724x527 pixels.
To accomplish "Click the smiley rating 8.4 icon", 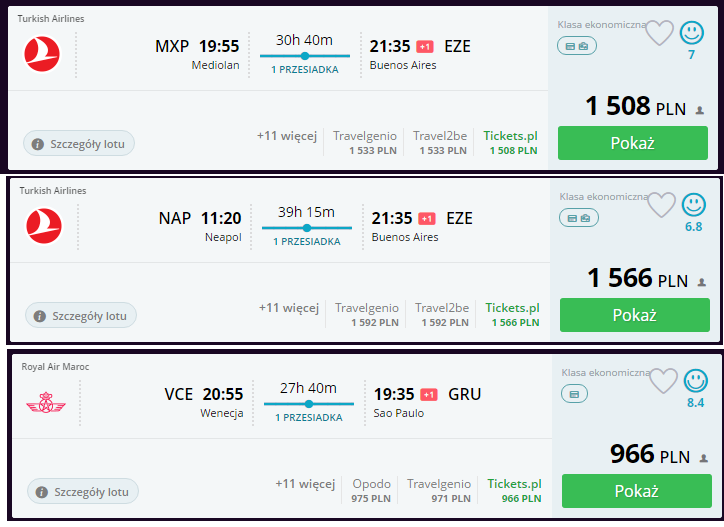I will coord(695,381).
